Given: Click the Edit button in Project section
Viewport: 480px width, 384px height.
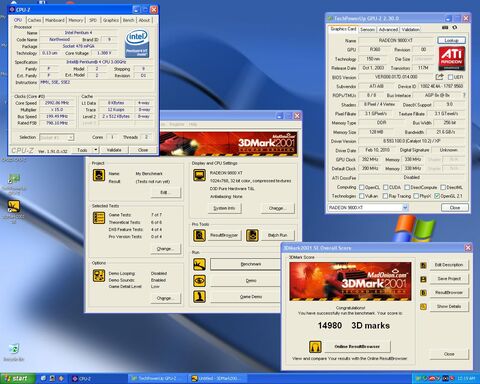Looking at the screenshot, I should pyautogui.click(x=166, y=192).
